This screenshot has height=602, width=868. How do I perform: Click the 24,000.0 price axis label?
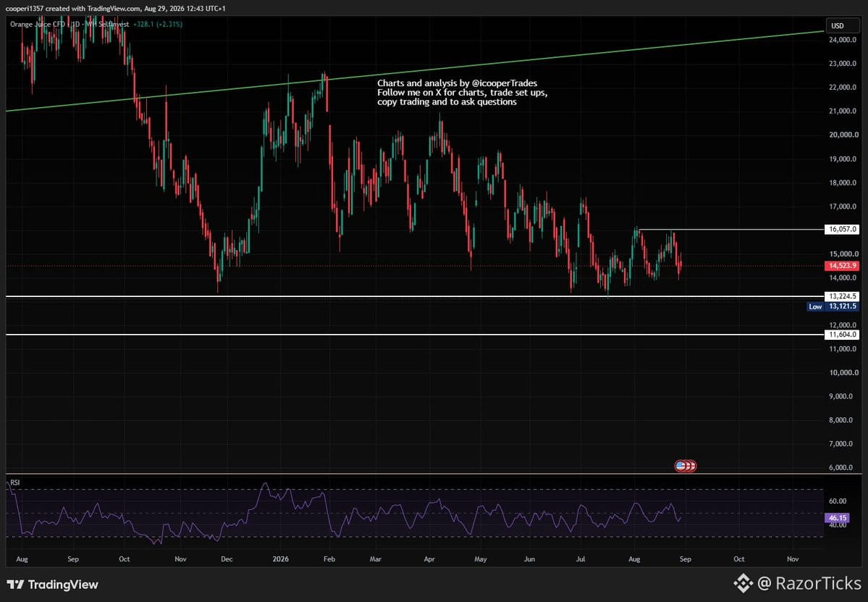[843, 40]
